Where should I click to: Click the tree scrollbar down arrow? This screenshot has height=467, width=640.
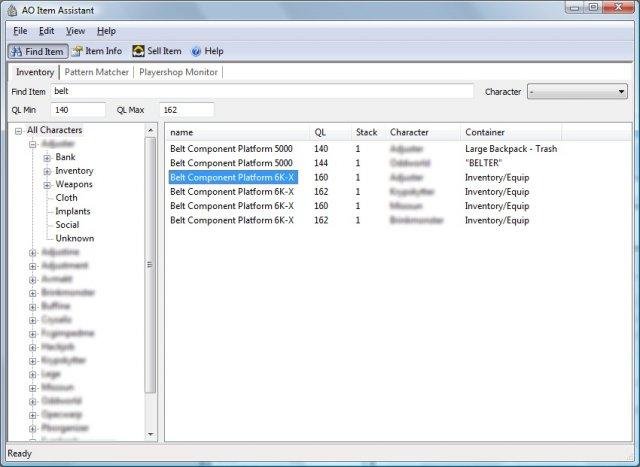[150, 434]
